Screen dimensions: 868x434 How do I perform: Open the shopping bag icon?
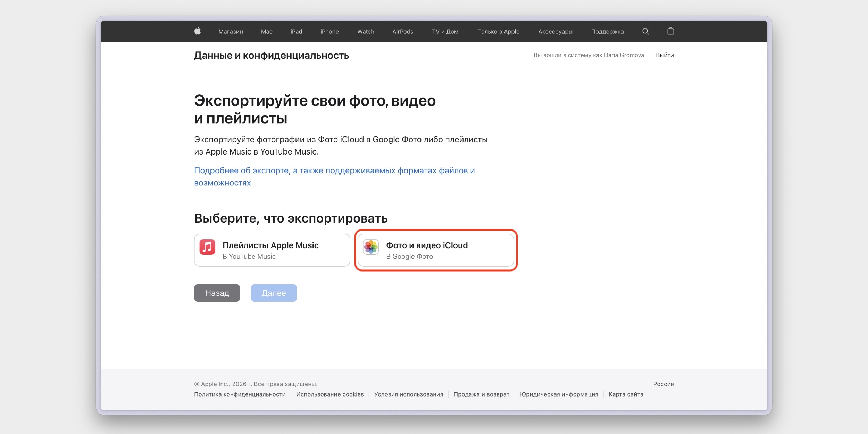click(x=671, y=31)
